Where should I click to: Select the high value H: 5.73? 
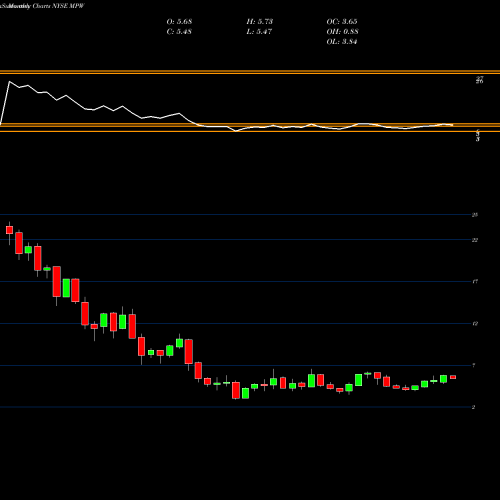pos(260,22)
